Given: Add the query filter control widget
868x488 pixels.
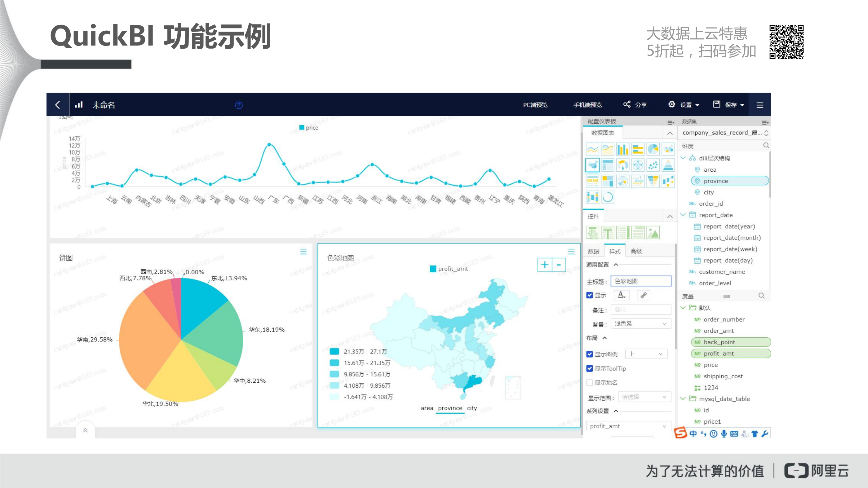Looking at the screenshot, I should click(592, 232).
